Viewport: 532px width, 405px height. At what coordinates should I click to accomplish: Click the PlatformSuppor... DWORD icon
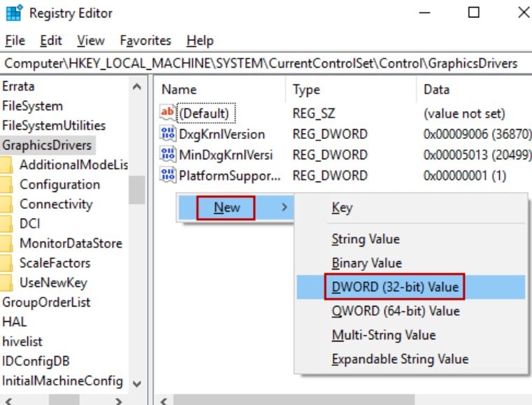tap(168, 175)
